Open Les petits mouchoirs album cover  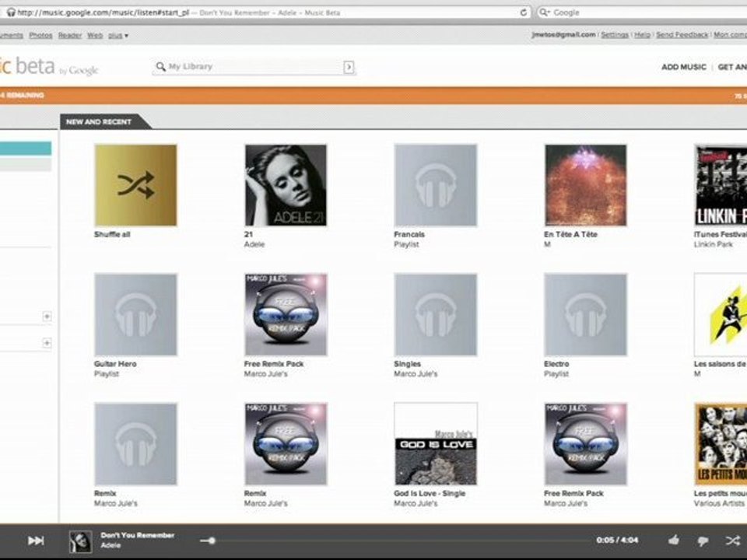click(x=721, y=444)
